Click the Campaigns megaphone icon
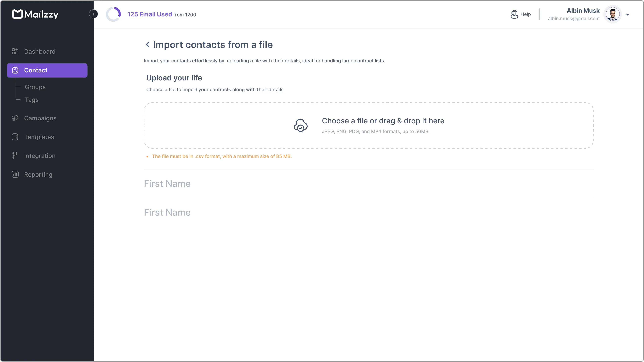 pyautogui.click(x=15, y=118)
